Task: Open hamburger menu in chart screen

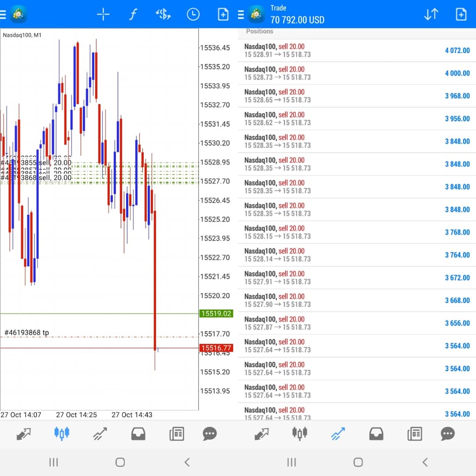Action: click(x=3, y=14)
